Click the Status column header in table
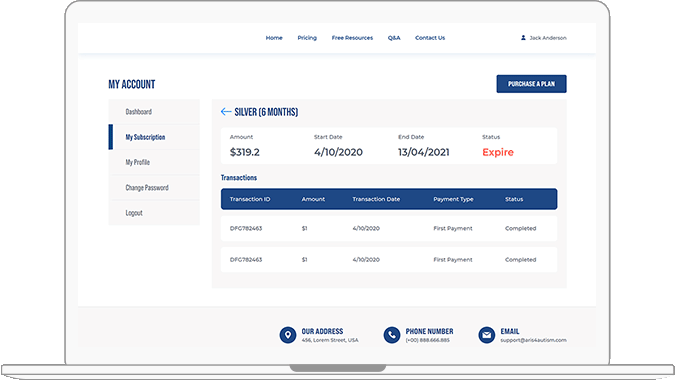Screen dimensions: 675x380 pos(514,199)
